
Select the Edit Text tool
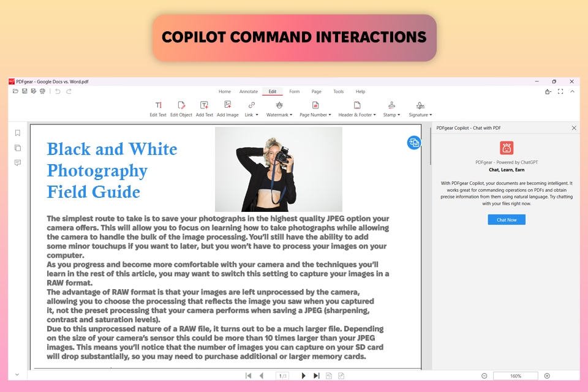158,109
